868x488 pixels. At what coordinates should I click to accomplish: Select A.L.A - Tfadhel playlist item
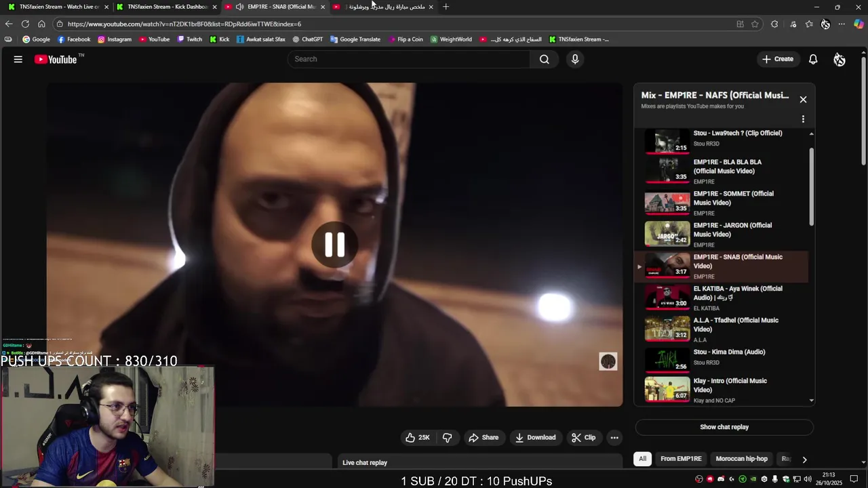pyautogui.click(x=722, y=329)
